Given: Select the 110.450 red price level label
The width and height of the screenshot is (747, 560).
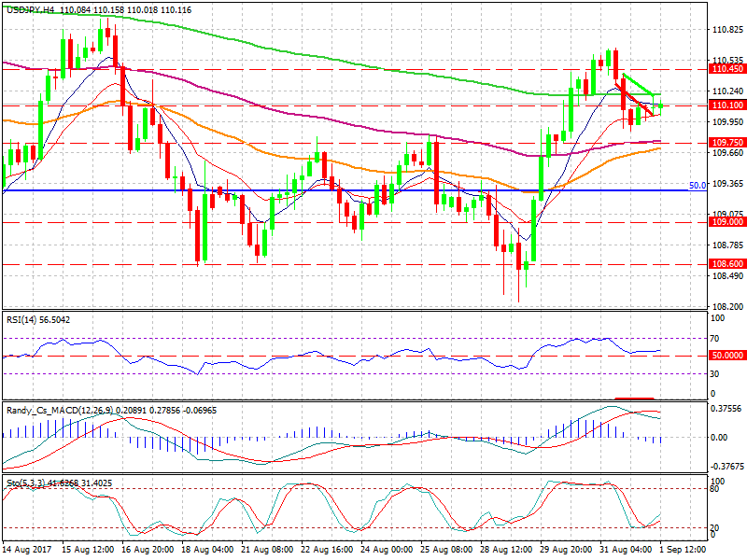Looking at the screenshot, I should 726,69.
